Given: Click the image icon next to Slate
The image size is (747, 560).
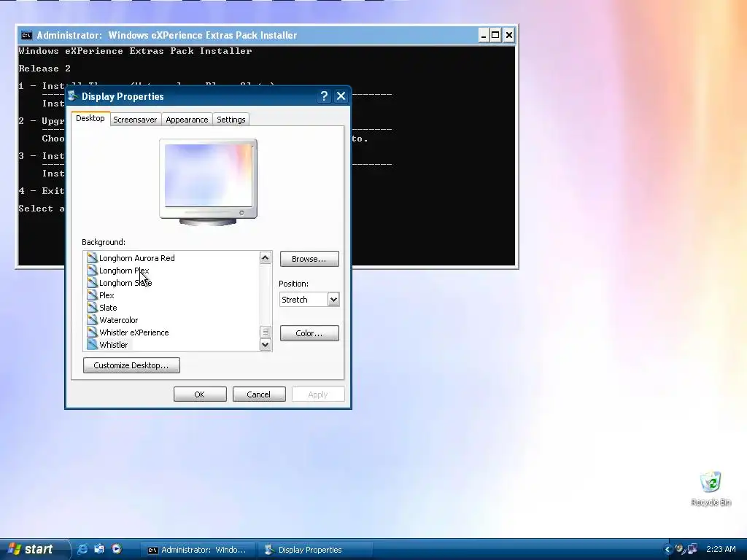Looking at the screenshot, I should (92, 307).
